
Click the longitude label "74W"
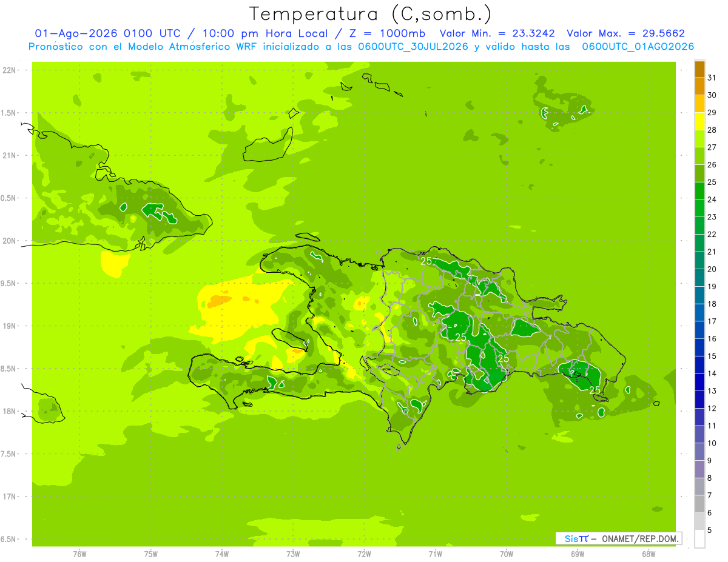[222, 554]
